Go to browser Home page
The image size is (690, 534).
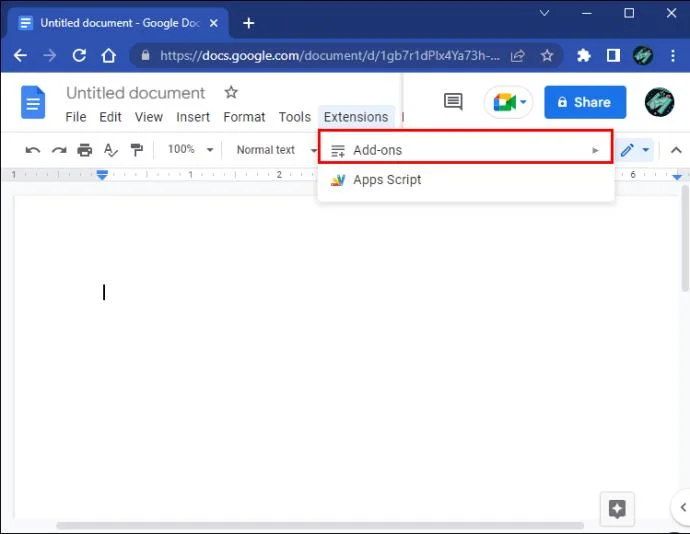[109, 55]
